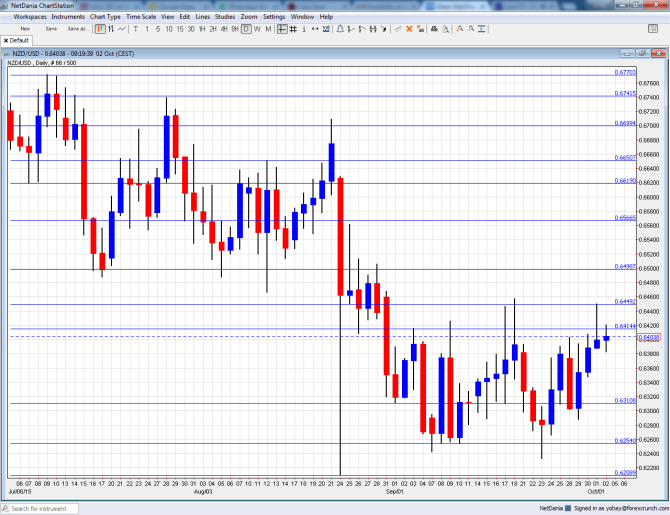670x515 pixels.
Task: Toggle the crosshair cursor tool
Action: pyautogui.click(x=282, y=29)
